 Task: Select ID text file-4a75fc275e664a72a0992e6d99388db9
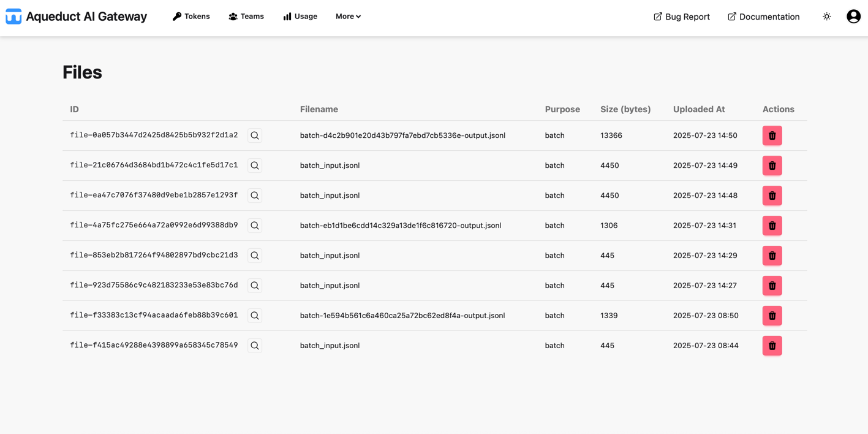pos(154,225)
